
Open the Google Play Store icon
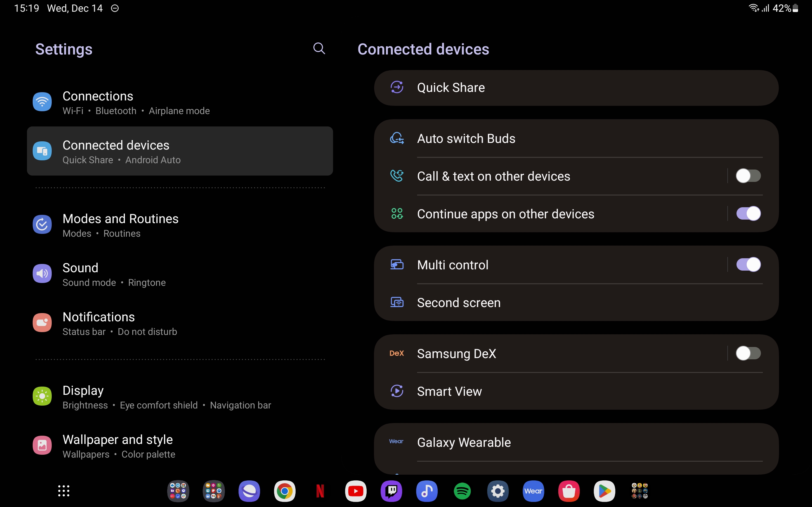tap(604, 491)
